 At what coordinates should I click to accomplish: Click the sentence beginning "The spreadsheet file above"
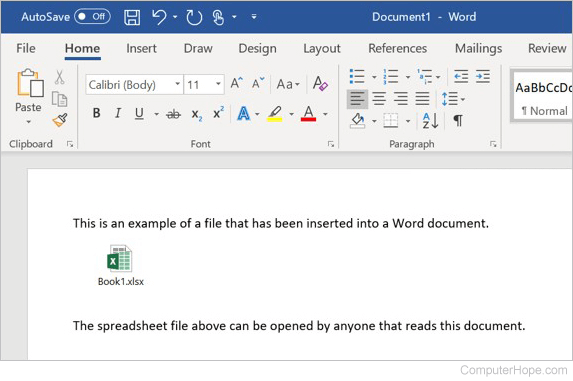pyautogui.click(x=299, y=325)
